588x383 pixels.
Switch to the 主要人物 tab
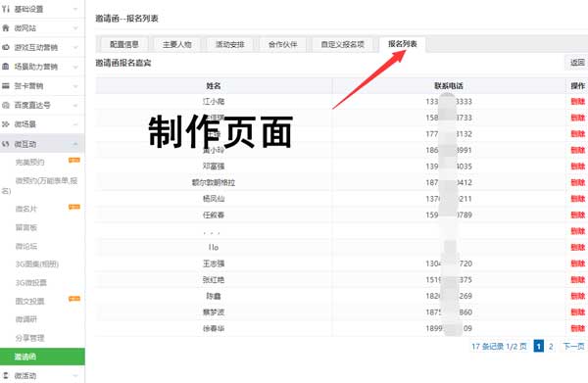177,44
